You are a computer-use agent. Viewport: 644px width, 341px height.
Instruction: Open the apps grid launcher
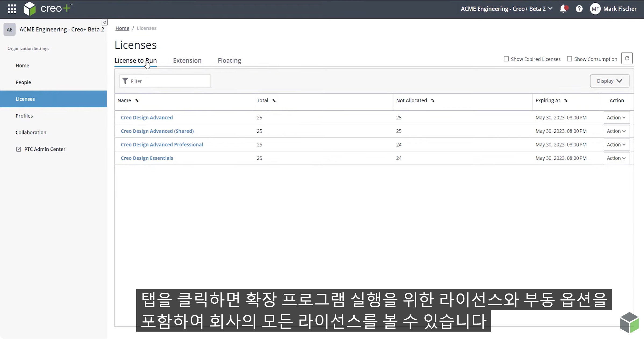pos(12,9)
